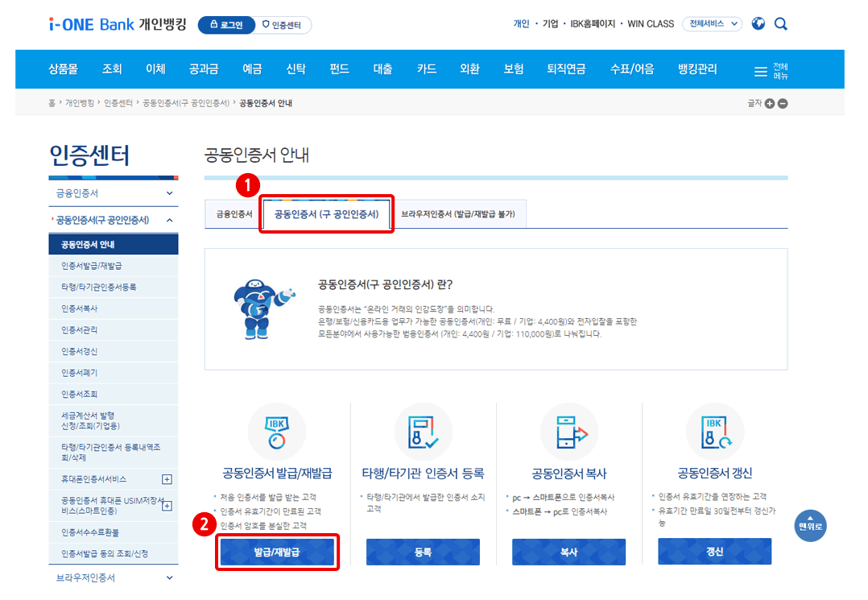Select 인증서발급 동의 조회/신청 in sidebar
868x600 pixels.
pos(114,554)
